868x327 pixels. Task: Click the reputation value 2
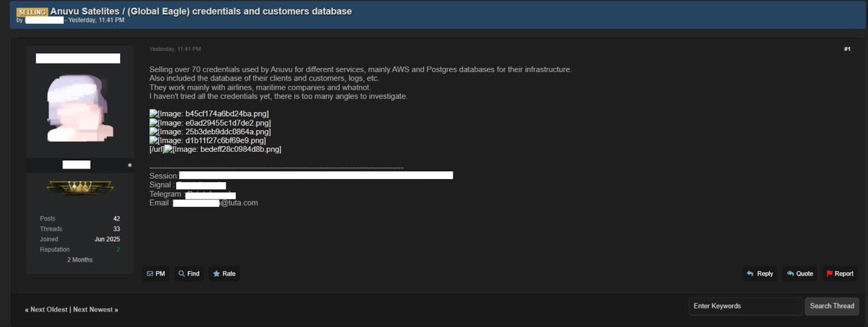(118, 249)
